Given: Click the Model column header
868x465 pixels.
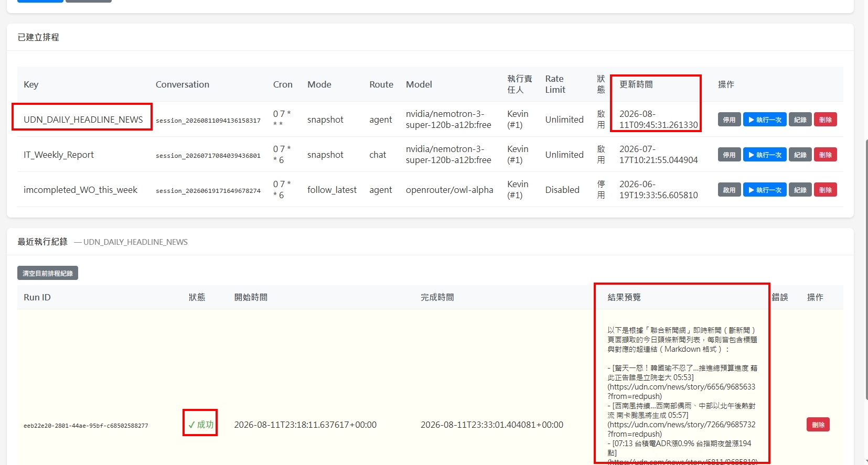Looking at the screenshot, I should coord(419,84).
